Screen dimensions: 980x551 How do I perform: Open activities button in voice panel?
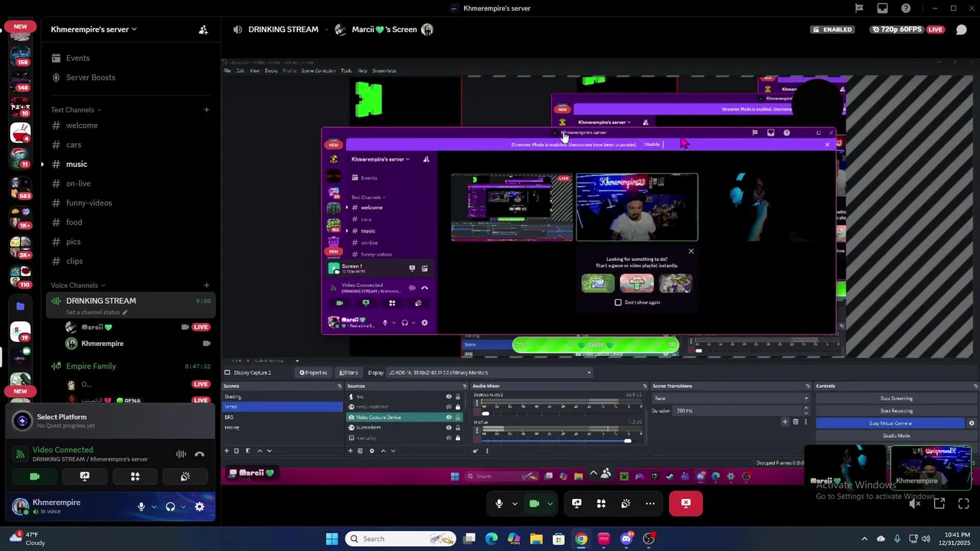(135, 476)
